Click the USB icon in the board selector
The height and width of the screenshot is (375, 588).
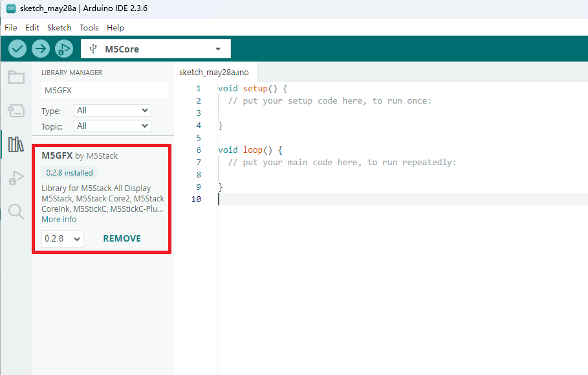[93, 49]
